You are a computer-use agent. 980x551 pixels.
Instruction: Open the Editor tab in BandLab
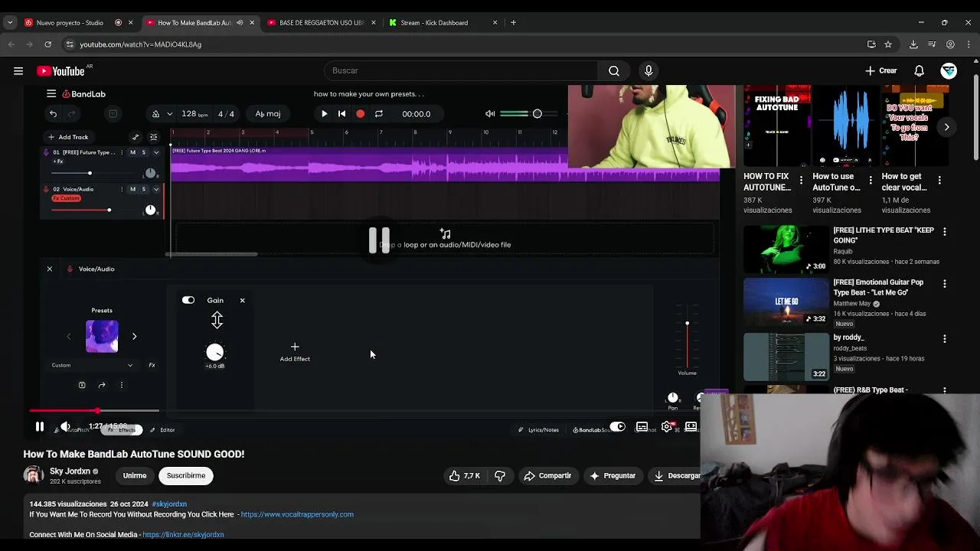[x=163, y=430]
